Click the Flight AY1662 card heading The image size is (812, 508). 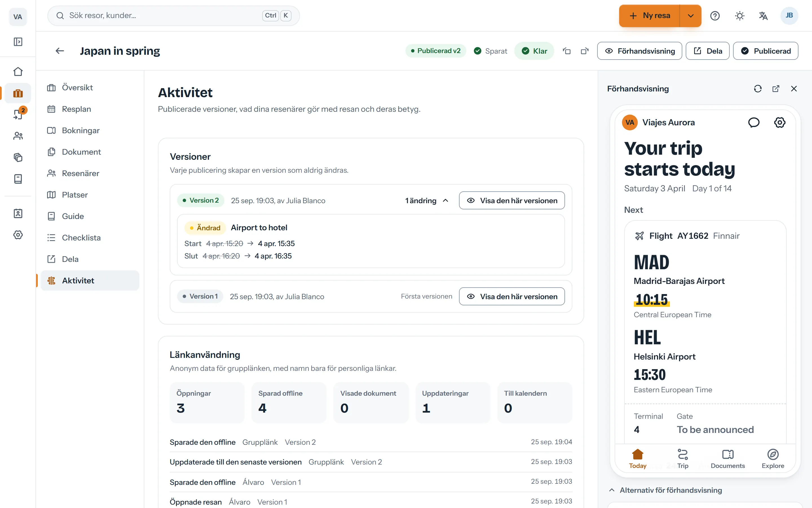pyautogui.click(x=687, y=236)
